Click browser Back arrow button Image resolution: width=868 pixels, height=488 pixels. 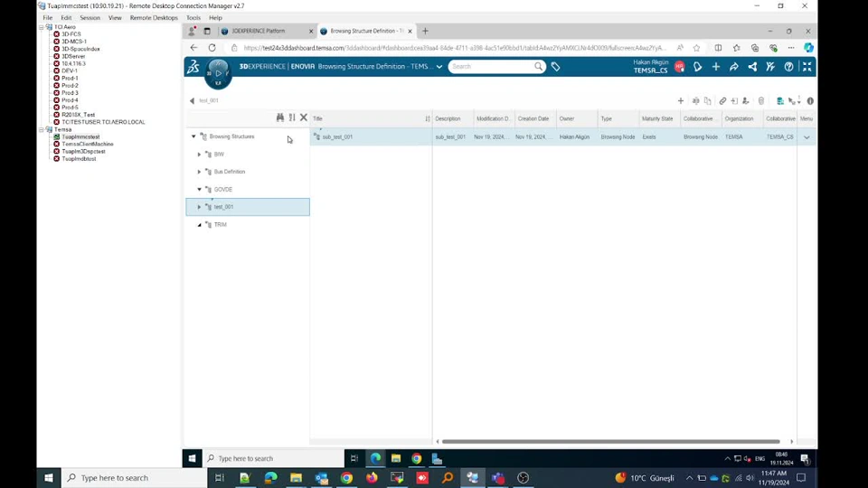coord(193,48)
